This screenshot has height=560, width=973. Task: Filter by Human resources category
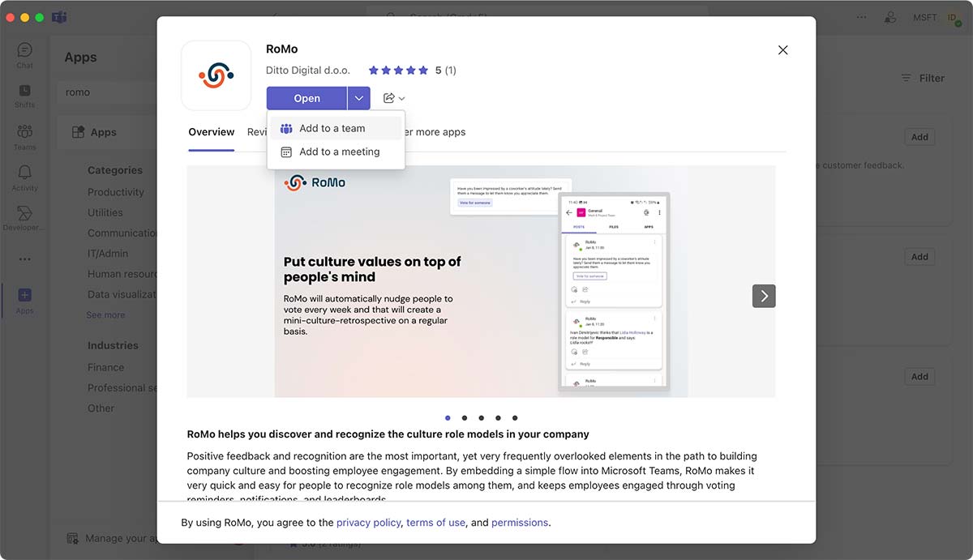pyautogui.click(x=122, y=274)
